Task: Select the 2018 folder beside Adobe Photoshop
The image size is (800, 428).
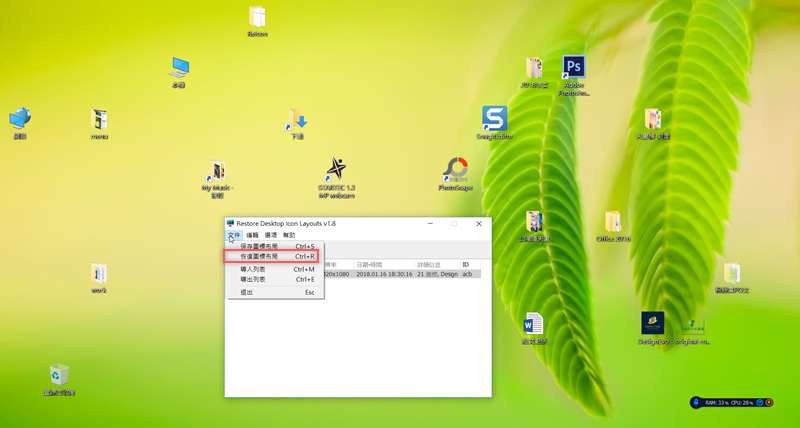Action: tap(534, 72)
